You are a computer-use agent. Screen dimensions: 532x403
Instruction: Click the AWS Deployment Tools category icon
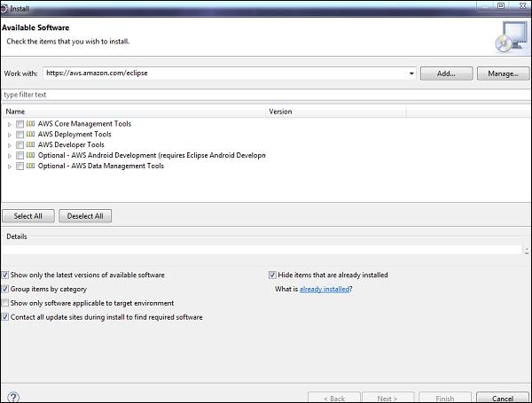30,135
